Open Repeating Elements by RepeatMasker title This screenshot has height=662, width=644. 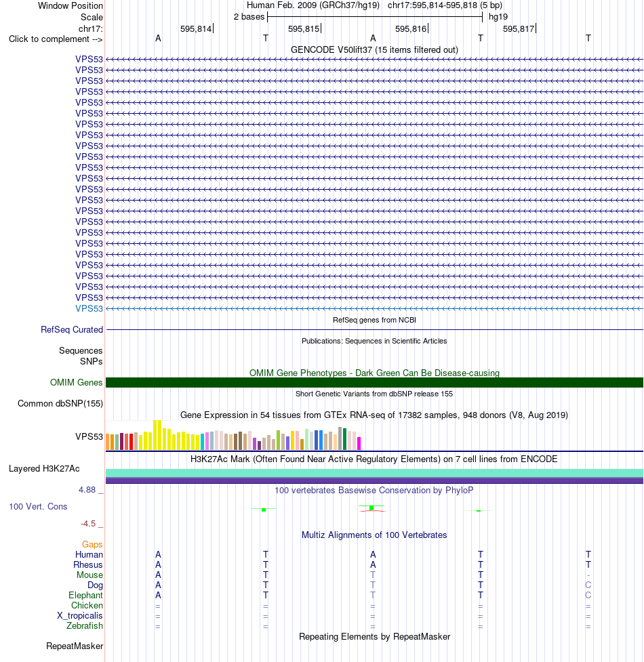(374, 637)
